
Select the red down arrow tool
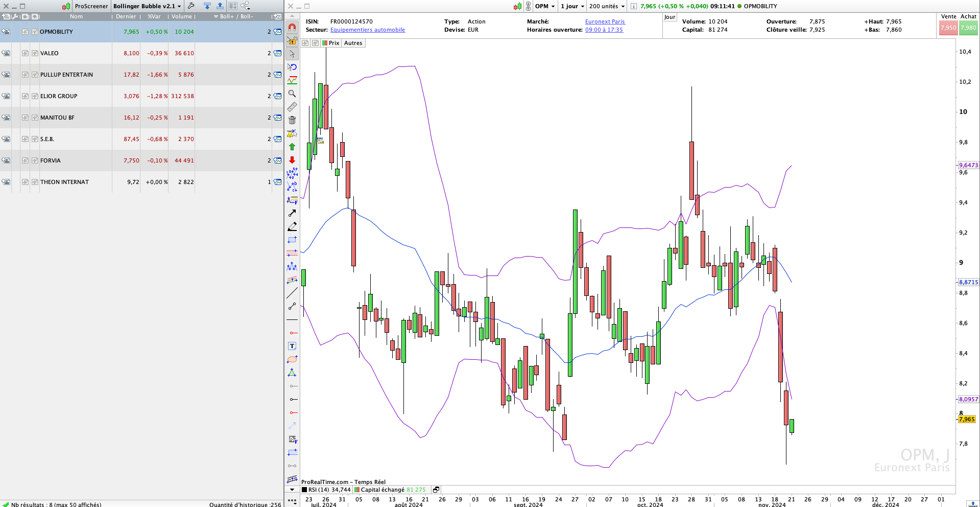tap(292, 160)
